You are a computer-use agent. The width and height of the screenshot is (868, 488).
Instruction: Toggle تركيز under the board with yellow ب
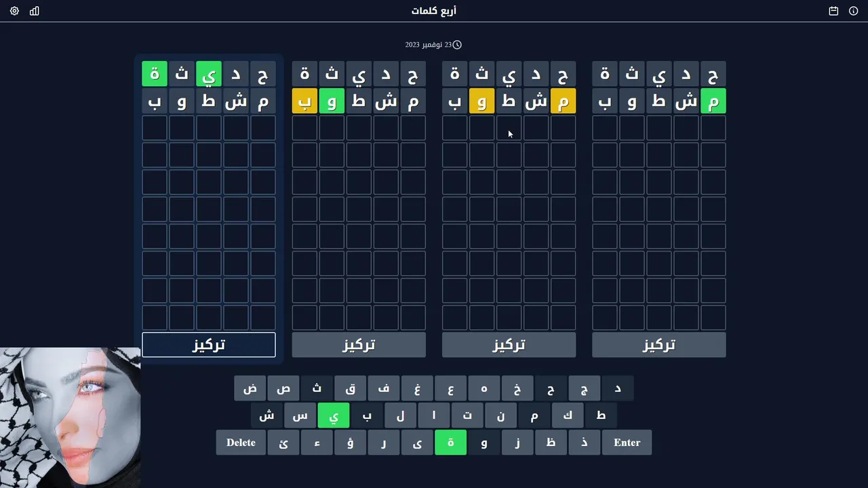tap(359, 345)
